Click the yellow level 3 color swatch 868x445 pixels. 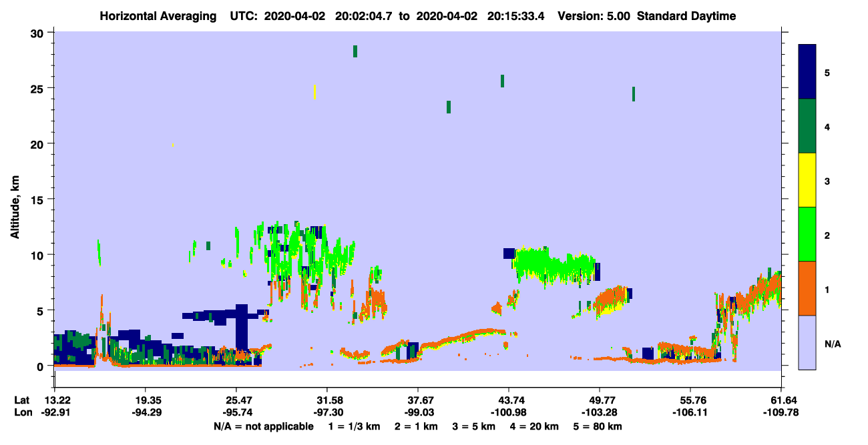click(807, 180)
